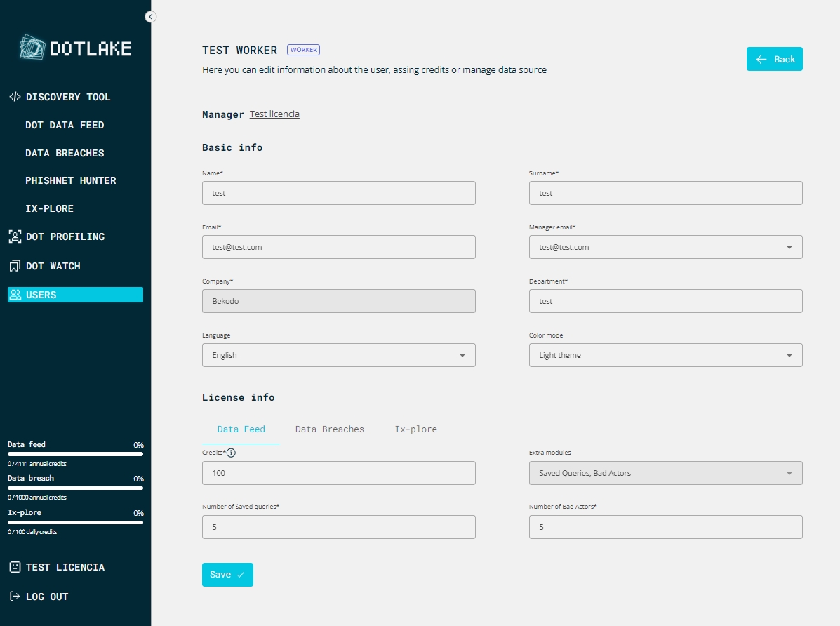Click the Test Licencia profile face icon
840x626 pixels.
pyautogui.click(x=15, y=567)
